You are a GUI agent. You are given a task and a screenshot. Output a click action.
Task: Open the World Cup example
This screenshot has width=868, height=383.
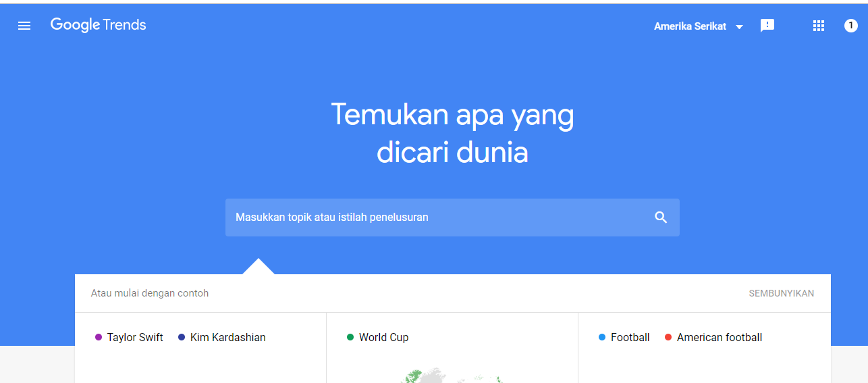pos(383,337)
